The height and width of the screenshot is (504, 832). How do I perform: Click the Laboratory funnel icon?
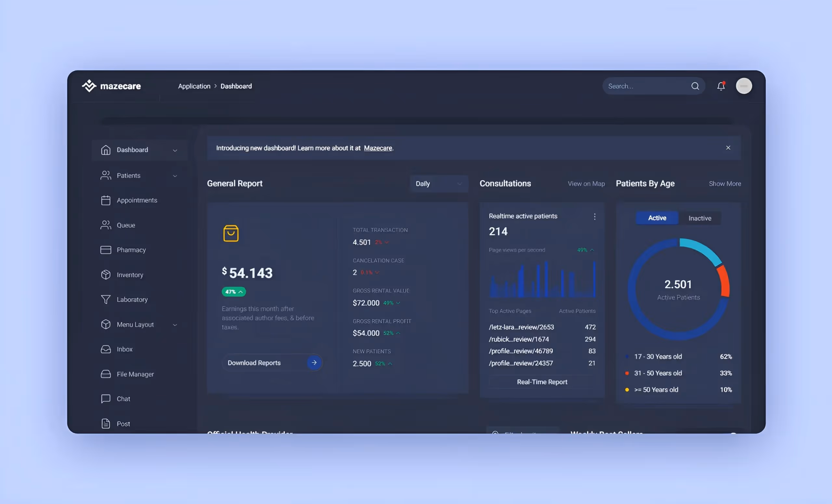pyautogui.click(x=106, y=299)
